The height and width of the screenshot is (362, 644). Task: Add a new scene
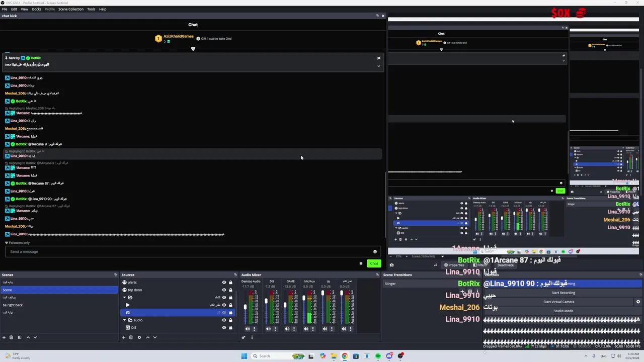(x=4, y=337)
